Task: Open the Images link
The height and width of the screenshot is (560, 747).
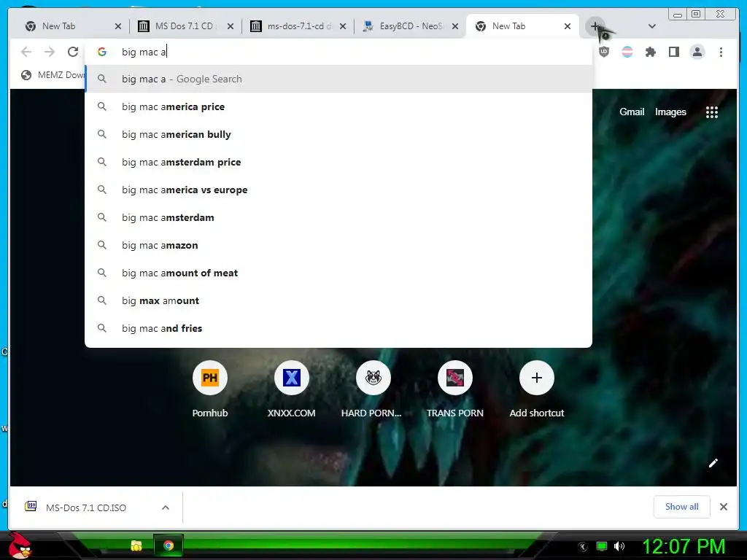Action: click(x=670, y=112)
